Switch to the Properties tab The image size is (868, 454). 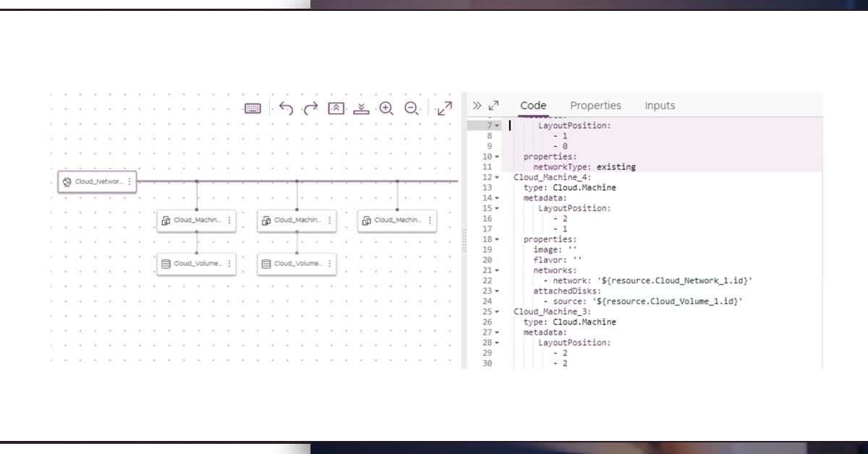tap(595, 106)
